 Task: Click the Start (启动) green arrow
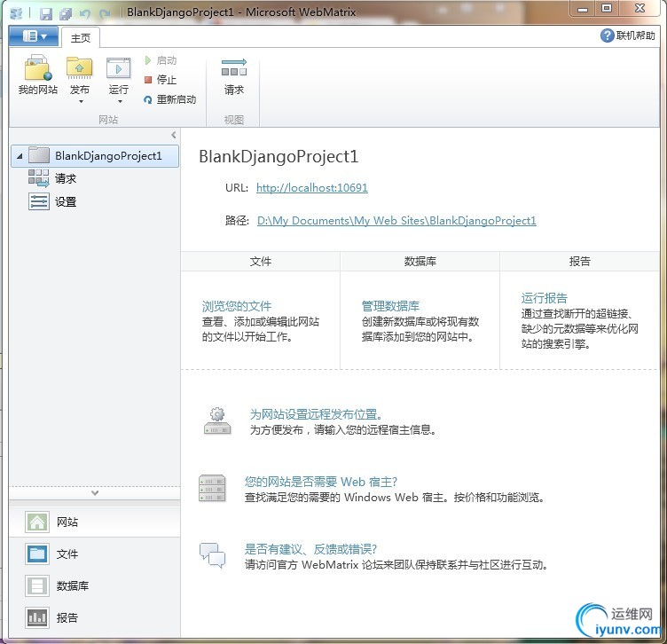click(x=148, y=60)
